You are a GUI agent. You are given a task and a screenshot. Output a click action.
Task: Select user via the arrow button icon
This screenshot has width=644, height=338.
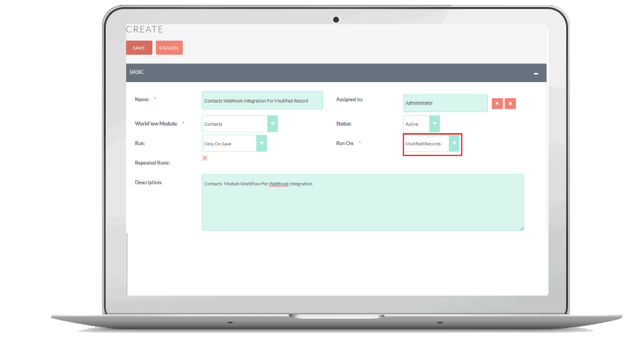[497, 104]
